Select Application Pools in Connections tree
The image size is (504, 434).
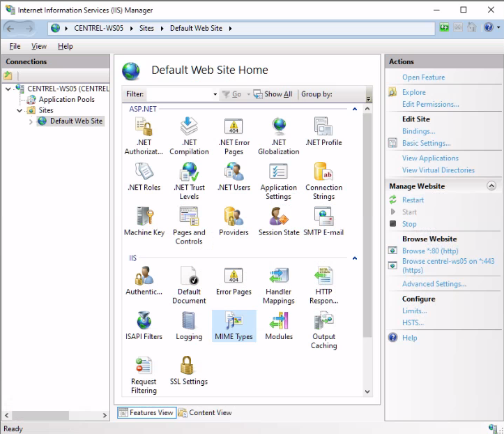point(66,100)
